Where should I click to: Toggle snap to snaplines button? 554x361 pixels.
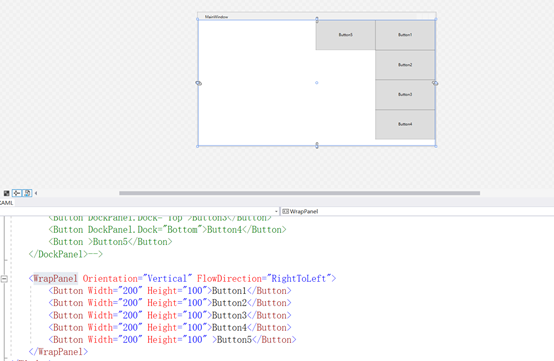pos(27,193)
